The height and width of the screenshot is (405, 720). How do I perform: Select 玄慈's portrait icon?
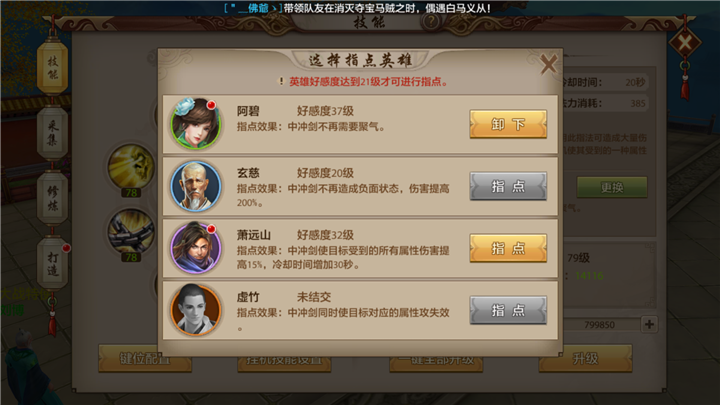196,186
